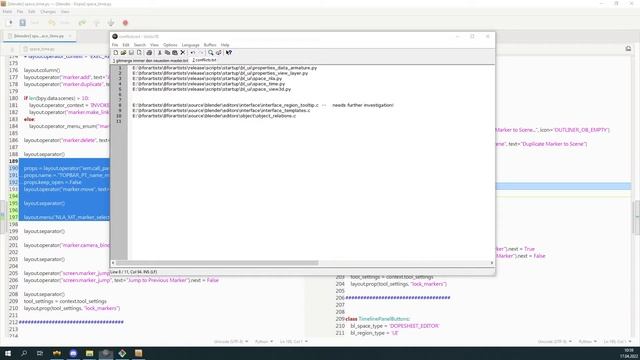
Task: Open right pane Unicode (UTF-8) encoding dropdown
Action: [x=554, y=341]
